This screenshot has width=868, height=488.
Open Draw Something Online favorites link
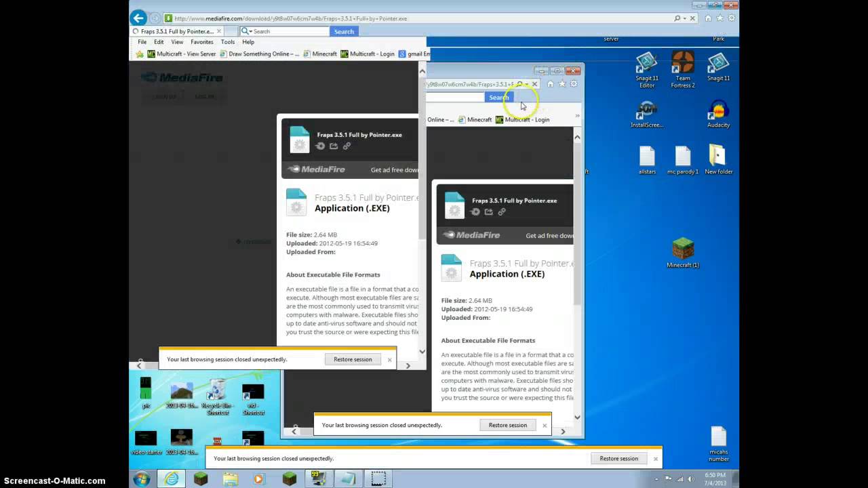point(258,54)
